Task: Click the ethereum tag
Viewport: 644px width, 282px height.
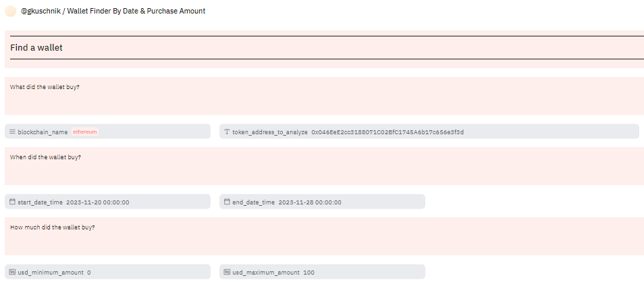Action: pyautogui.click(x=85, y=132)
